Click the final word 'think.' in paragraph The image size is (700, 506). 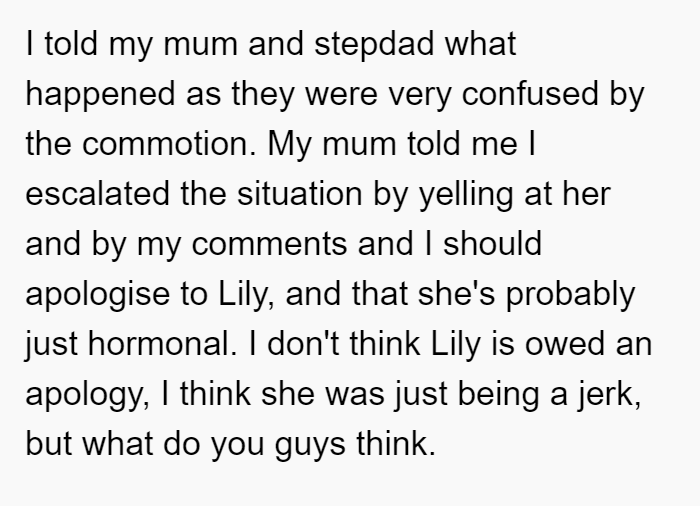[x=396, y=444]
